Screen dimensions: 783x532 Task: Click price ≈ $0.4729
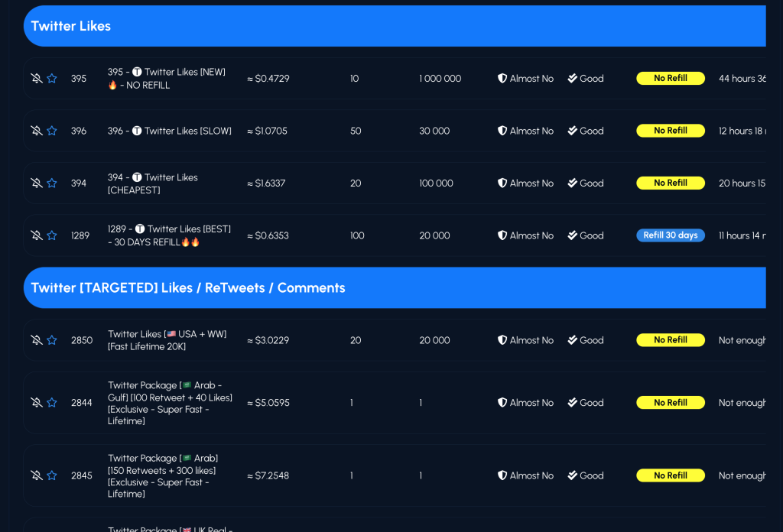click(268, 79)
